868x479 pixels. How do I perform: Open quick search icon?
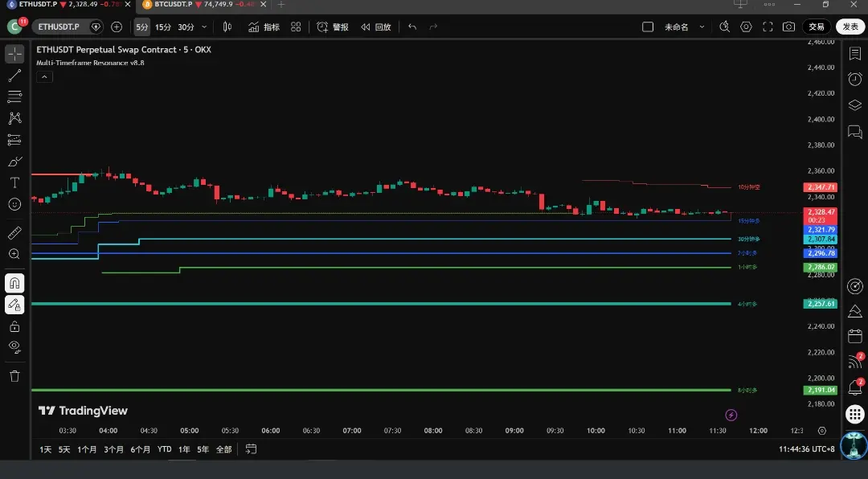725,27
